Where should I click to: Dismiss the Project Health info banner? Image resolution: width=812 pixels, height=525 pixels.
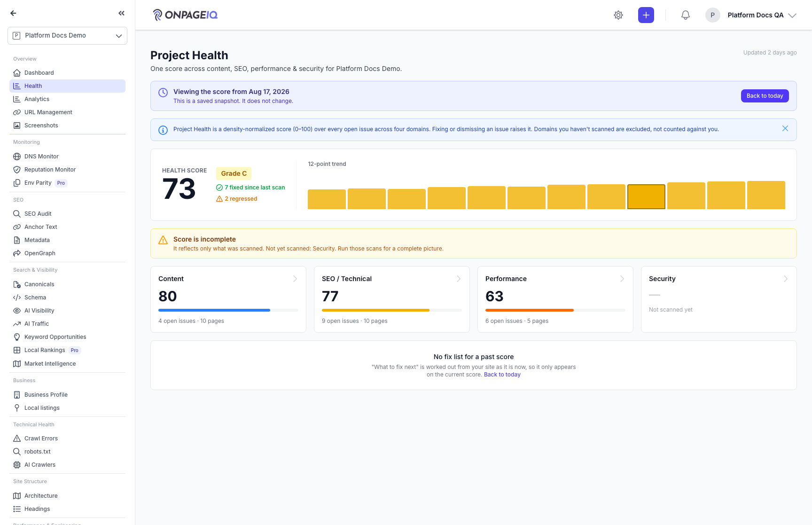[785, 128]
